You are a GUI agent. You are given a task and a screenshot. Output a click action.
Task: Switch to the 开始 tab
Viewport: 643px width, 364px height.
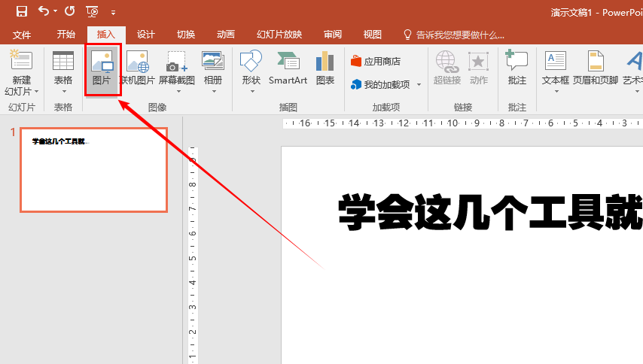pos(66,35)
